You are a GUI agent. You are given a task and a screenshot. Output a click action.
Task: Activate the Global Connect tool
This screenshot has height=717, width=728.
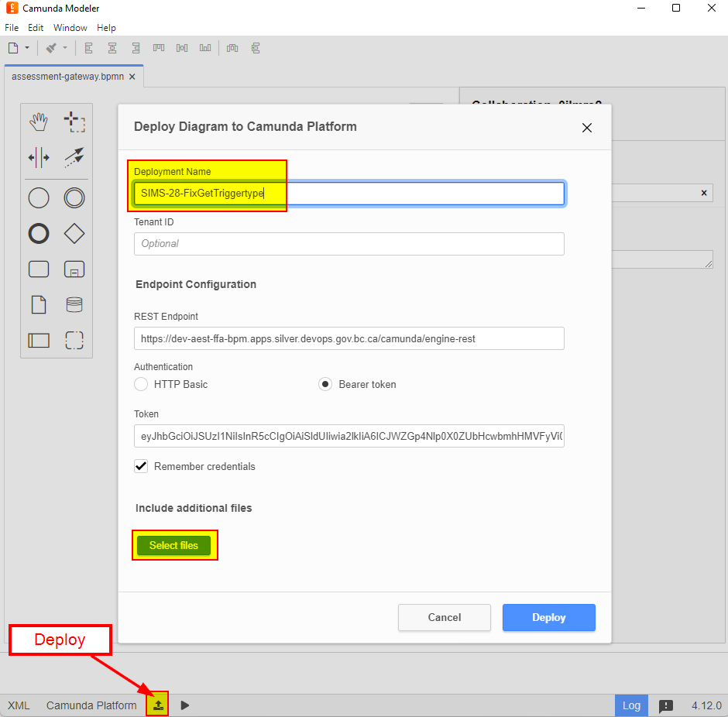click(x=74, y=158)
